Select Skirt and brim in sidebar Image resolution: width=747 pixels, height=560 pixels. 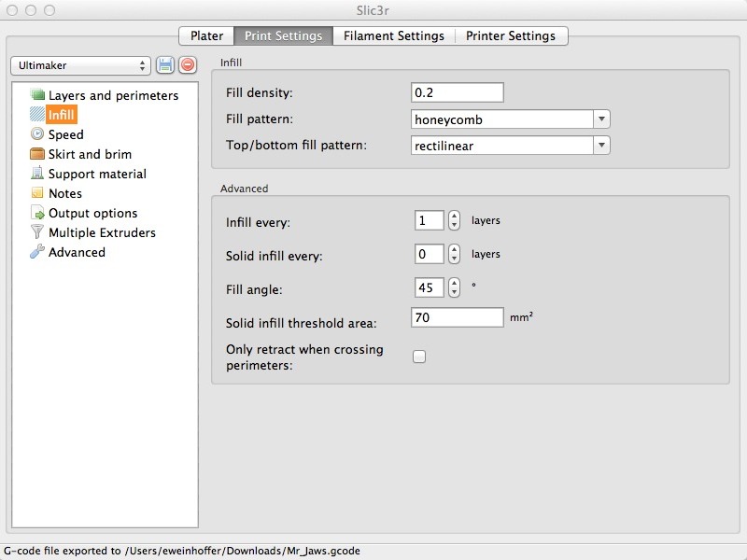tap(90, 154)
